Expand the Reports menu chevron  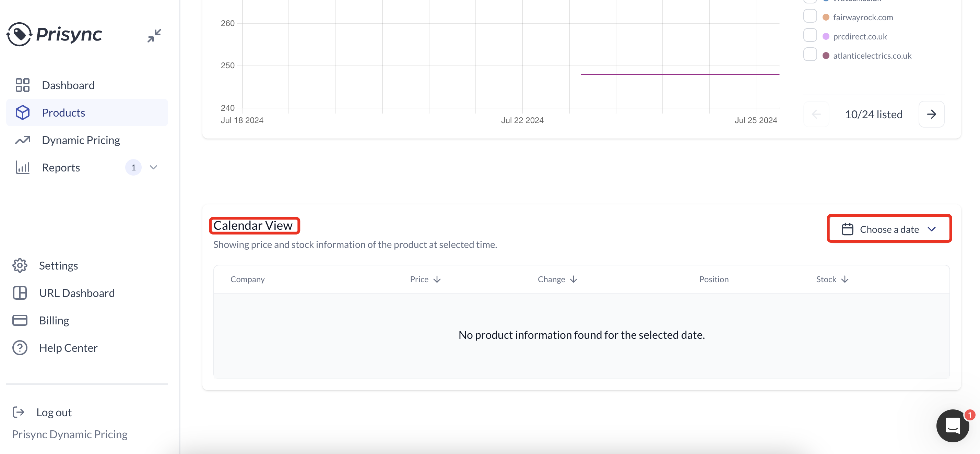pyautogui.click(x=153, y=167)
